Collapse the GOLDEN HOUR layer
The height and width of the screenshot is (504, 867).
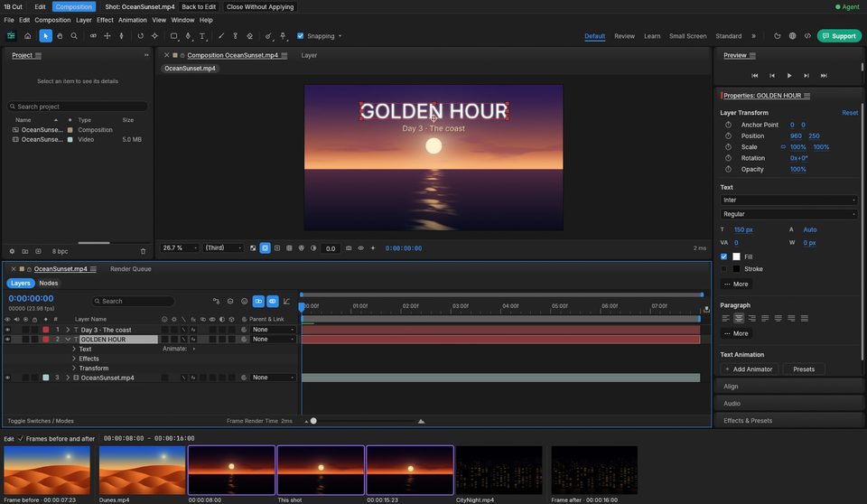[x=68, y=339]
